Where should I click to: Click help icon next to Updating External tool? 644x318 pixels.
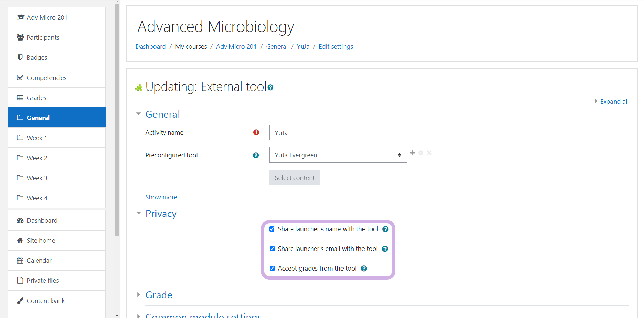(x=270, y=87)
